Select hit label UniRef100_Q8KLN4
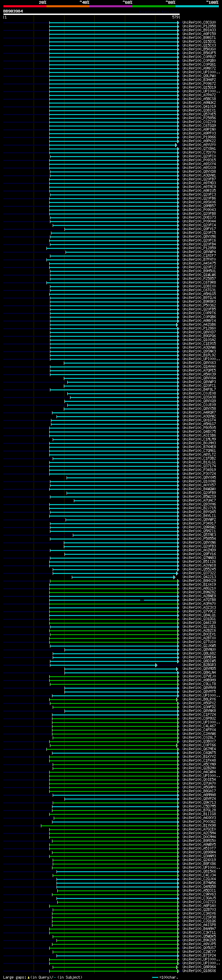The image size is (222, 980). tap(199, 673)
